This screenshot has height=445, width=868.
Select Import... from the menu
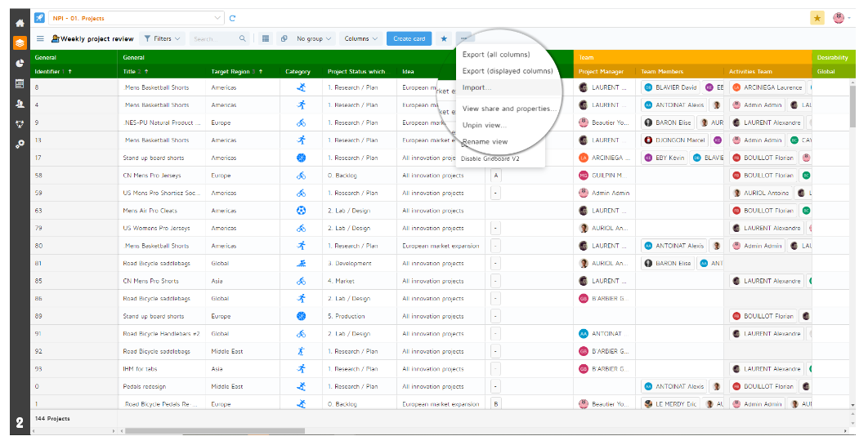pos(477,87)
